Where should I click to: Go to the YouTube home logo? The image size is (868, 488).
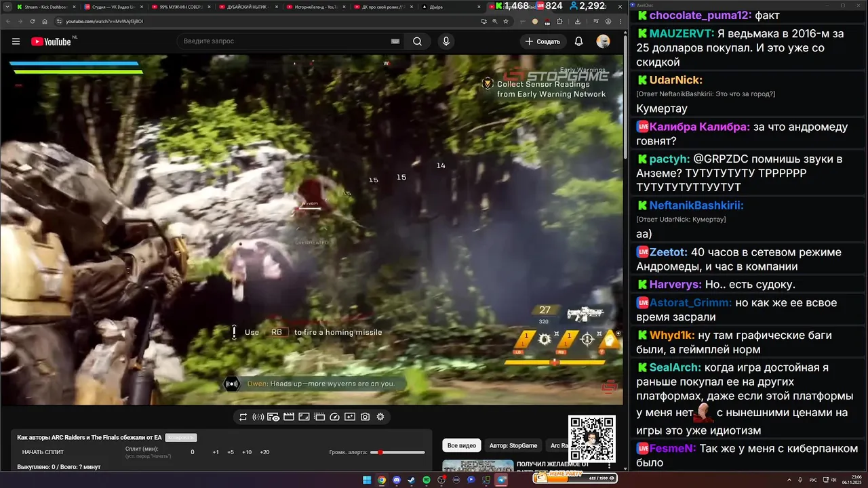point(51,41)
